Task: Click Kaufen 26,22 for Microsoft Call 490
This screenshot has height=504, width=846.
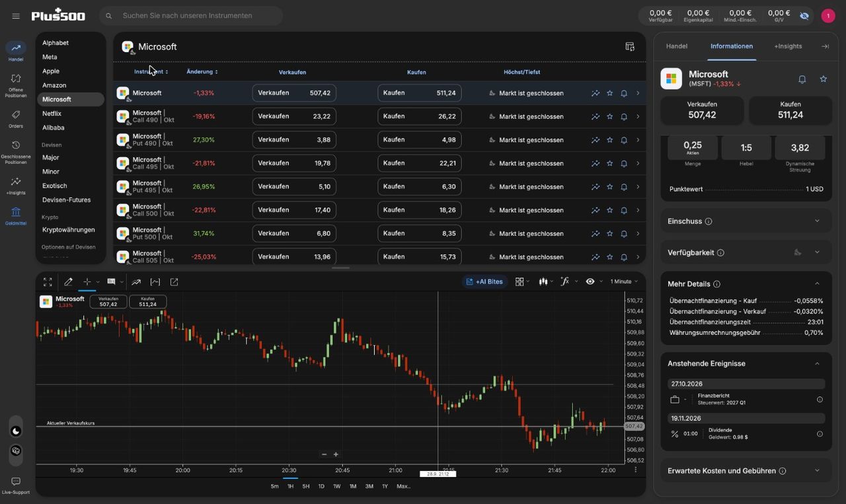Action: [419, 116]
